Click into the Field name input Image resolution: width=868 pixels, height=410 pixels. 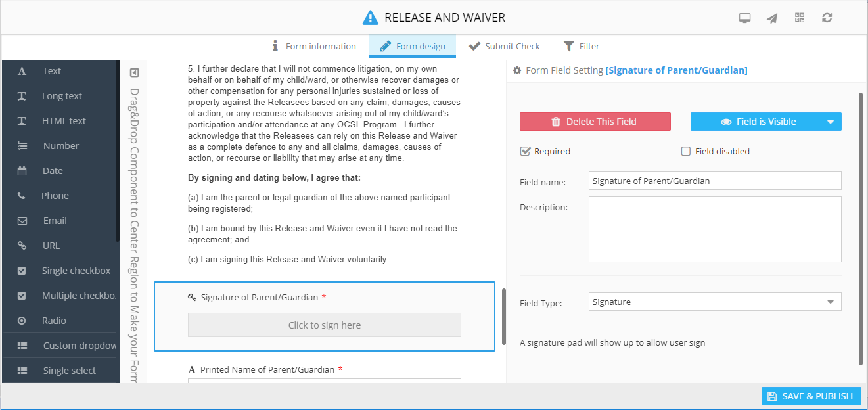click(x=715, y=181)
